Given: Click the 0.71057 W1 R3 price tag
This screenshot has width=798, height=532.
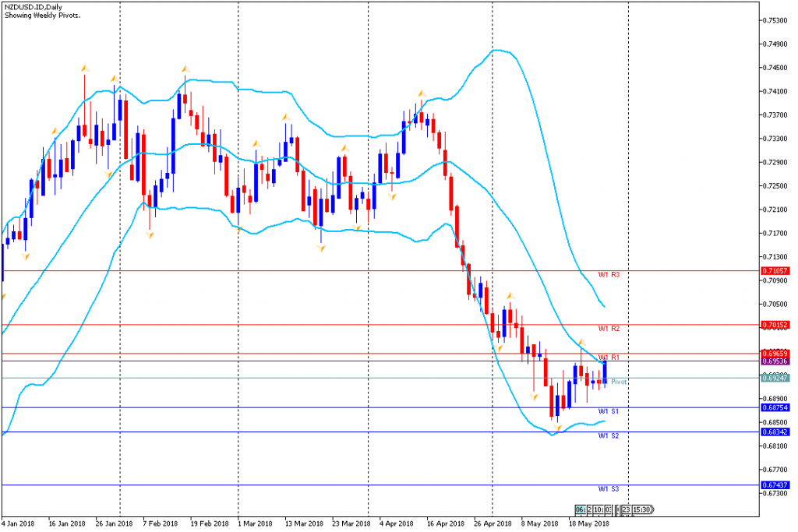Looking at the screenshot, I should 775,271.
